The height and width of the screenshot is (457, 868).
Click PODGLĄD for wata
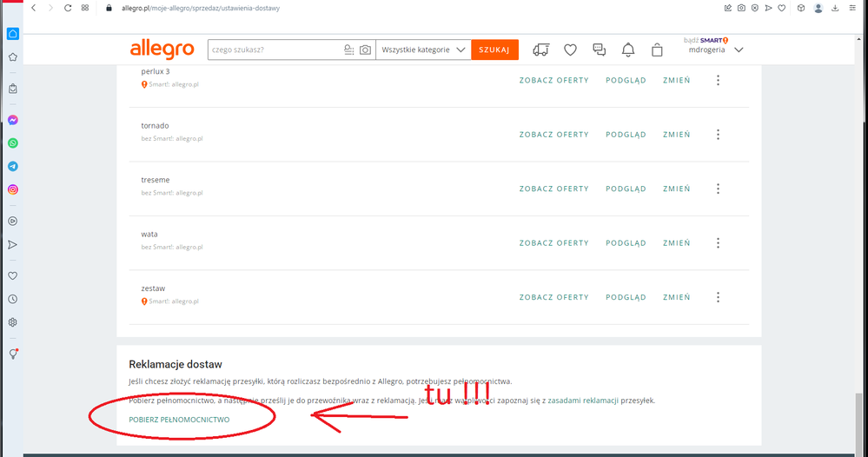coord(626,243)
